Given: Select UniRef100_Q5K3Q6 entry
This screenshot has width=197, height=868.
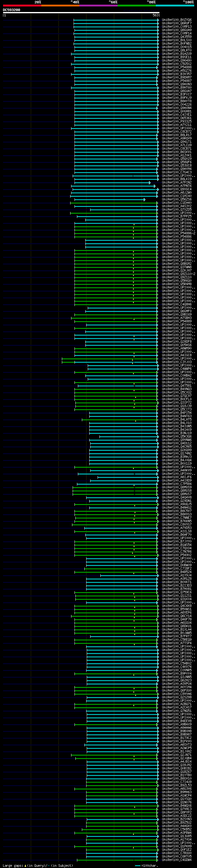Looking at the screenshot, I should click(x=176, y=436).
